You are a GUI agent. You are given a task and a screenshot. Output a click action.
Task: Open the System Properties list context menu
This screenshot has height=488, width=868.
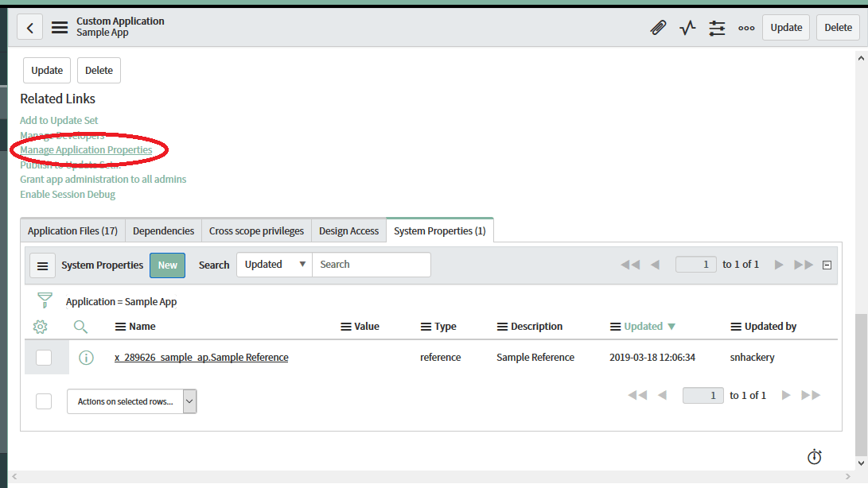42,265
